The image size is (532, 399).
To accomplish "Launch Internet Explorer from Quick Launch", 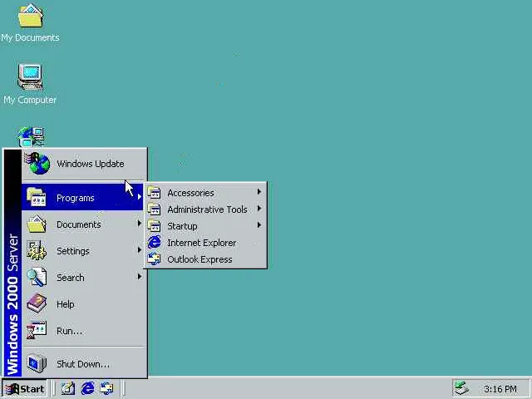I will click(x=87, y=388).
